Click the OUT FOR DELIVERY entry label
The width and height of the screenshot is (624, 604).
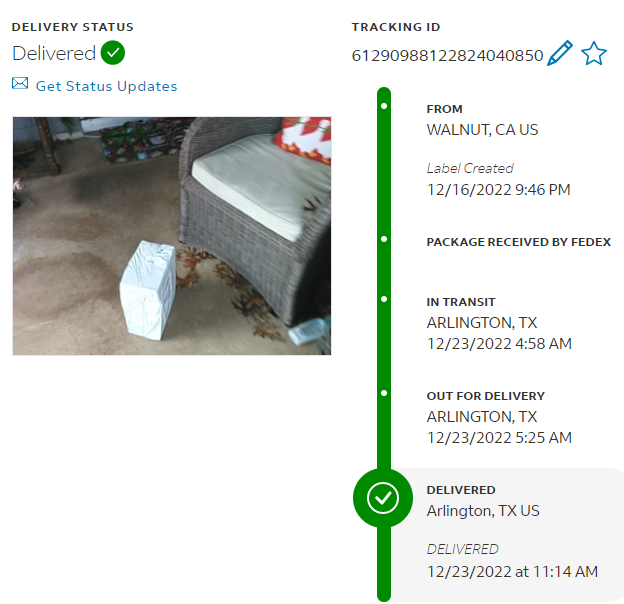click(x=486, y=396)
